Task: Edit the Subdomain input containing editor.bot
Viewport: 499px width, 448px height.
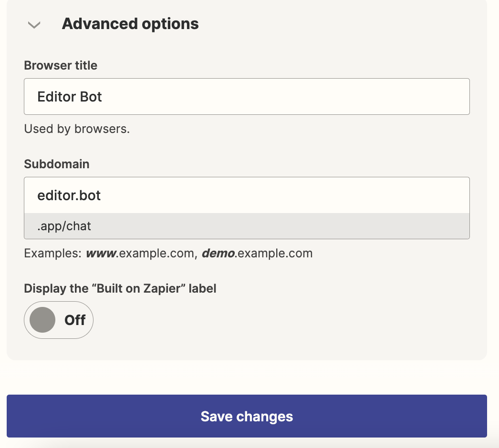Action: pos(247,195)
